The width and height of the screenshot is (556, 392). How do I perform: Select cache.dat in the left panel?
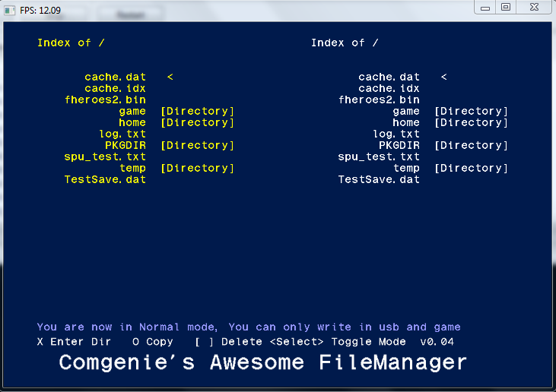tap(116, 77)
